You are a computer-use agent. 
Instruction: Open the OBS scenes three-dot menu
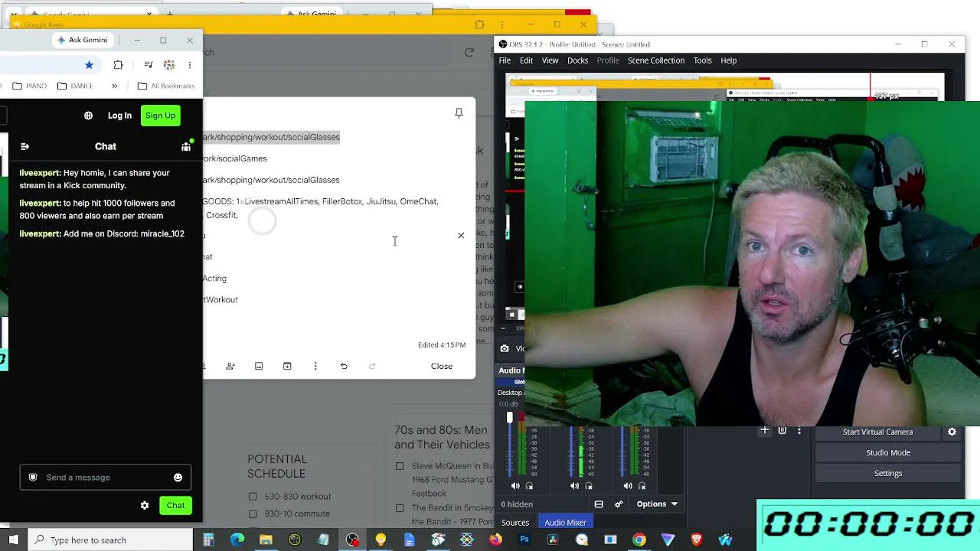coord(799,431)
